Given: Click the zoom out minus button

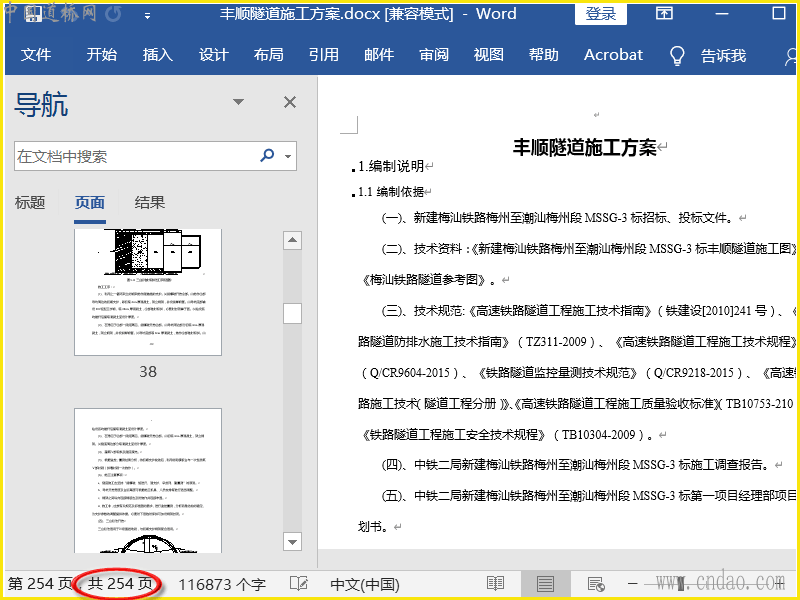Looking at the screenshot, I should coord(633,583).
